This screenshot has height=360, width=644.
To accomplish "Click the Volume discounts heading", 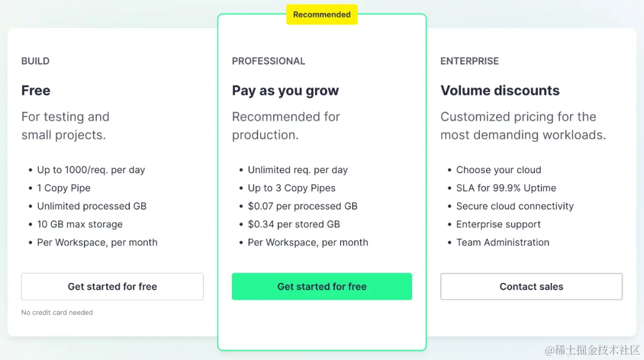I will coord(500,91).
